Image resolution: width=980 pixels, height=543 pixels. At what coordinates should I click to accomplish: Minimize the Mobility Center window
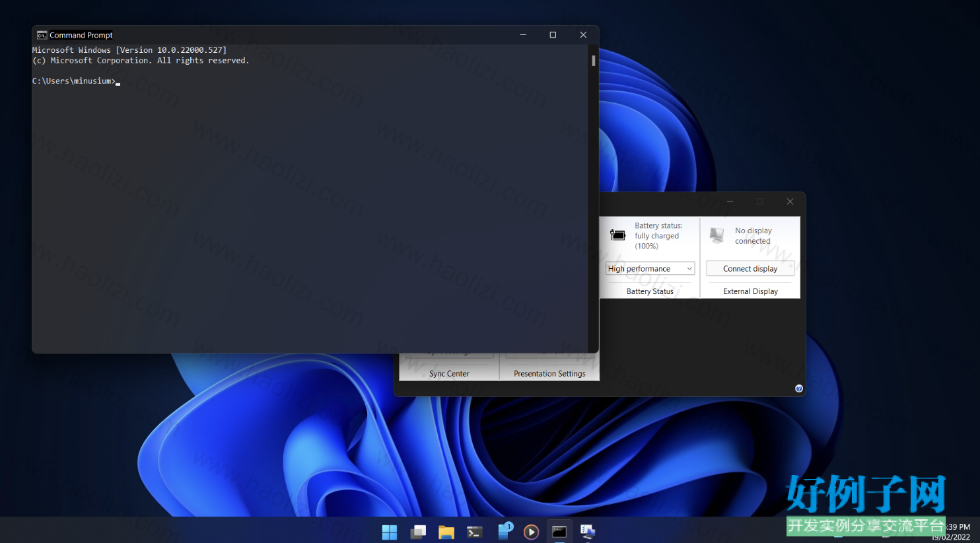point(730,201)
